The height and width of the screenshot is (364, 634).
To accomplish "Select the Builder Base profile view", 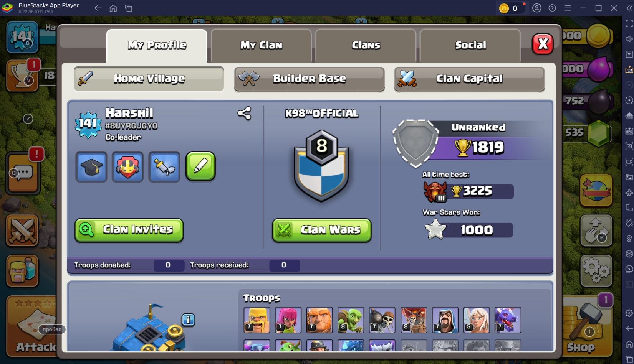I will (310, 79).
